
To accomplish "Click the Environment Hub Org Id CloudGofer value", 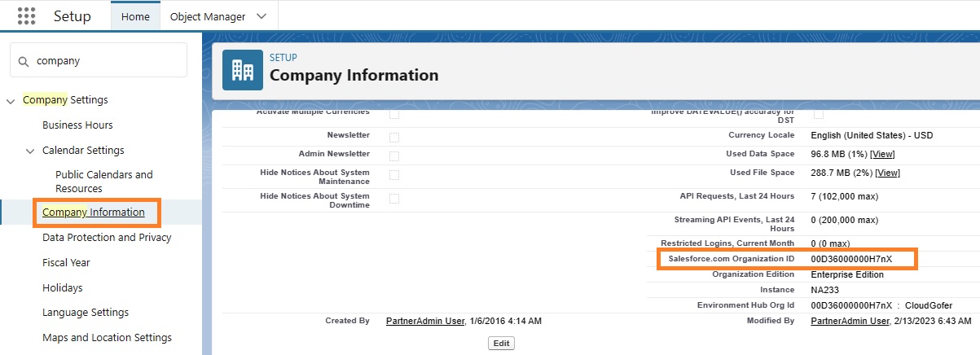I will 881,305.
